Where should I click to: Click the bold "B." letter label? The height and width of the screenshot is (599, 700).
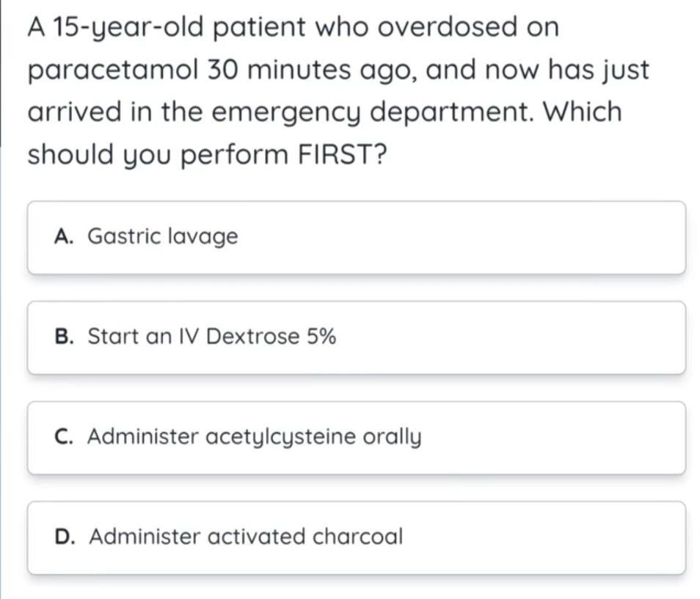64,338
